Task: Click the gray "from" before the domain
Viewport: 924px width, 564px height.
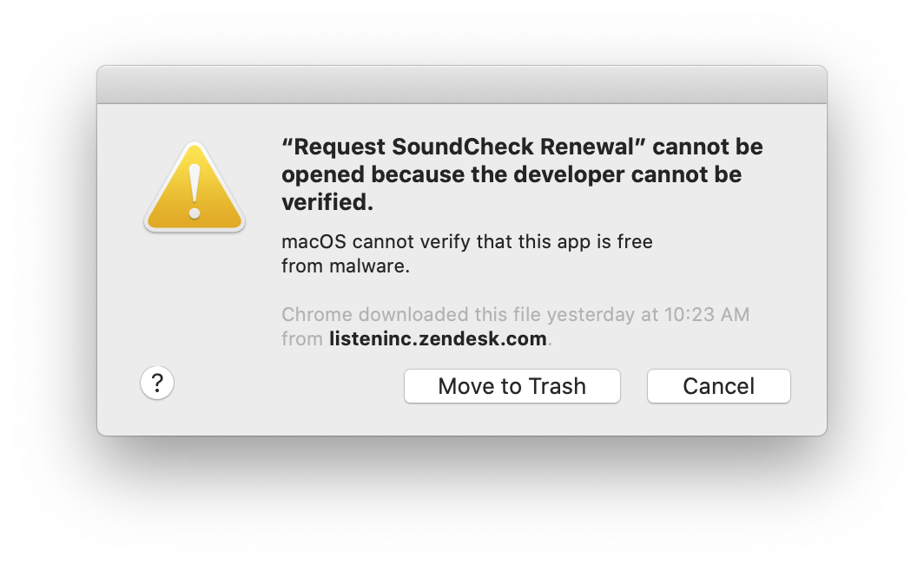Action: 301,339
